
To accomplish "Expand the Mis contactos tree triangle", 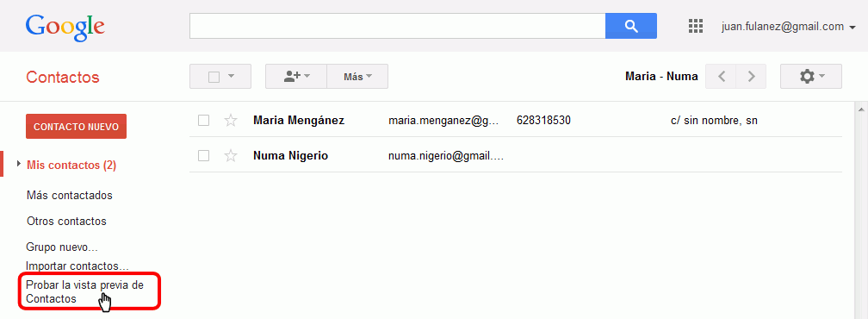I will coord(19,164).
